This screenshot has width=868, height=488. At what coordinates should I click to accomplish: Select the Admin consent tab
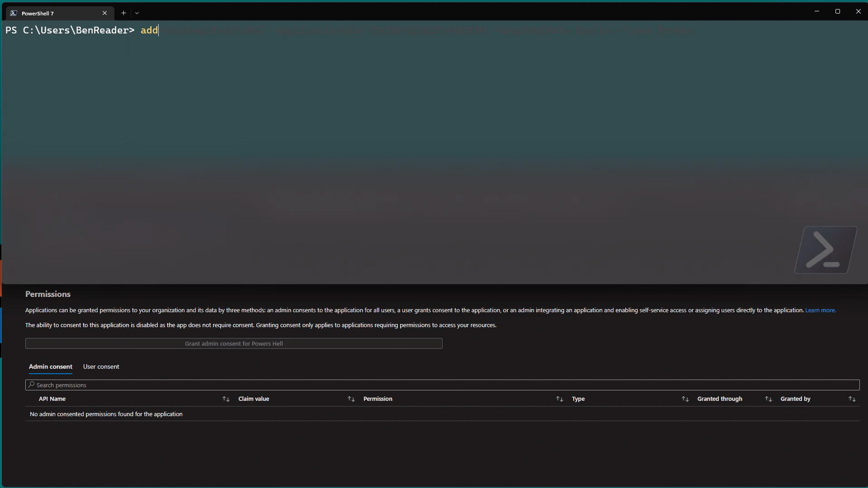point(51,366)
